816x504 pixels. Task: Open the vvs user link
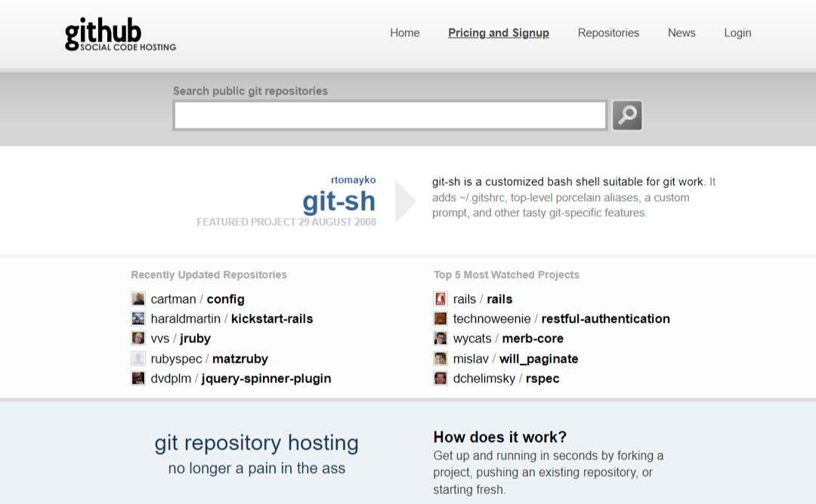[x=160, y=339]
